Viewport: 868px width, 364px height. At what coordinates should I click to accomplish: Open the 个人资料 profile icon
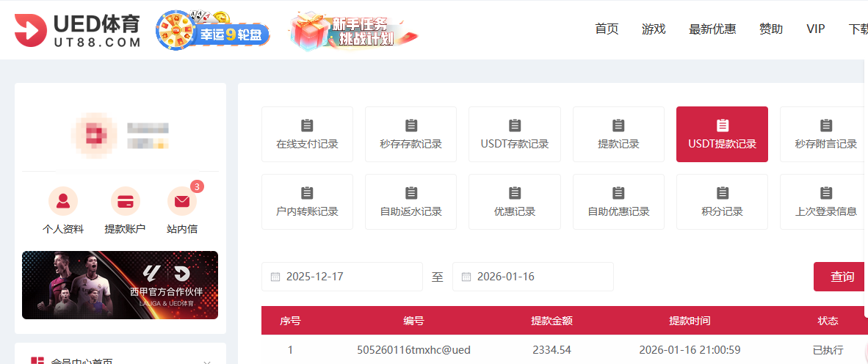click(x=63, y=201)
